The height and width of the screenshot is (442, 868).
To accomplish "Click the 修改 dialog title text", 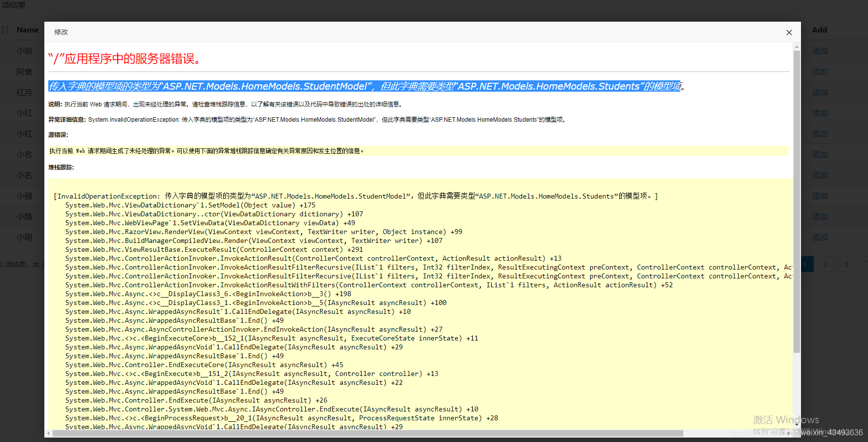I will point(61,32).
